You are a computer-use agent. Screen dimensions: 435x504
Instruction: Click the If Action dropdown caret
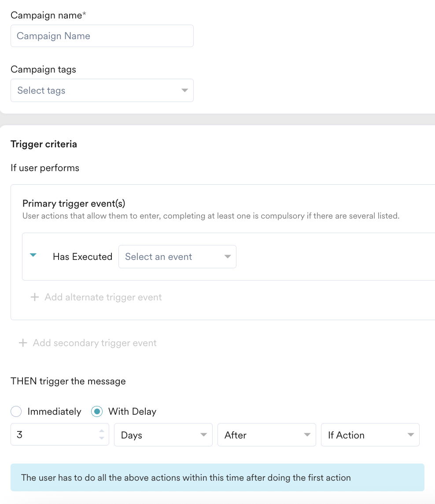[x=411, y=435]
